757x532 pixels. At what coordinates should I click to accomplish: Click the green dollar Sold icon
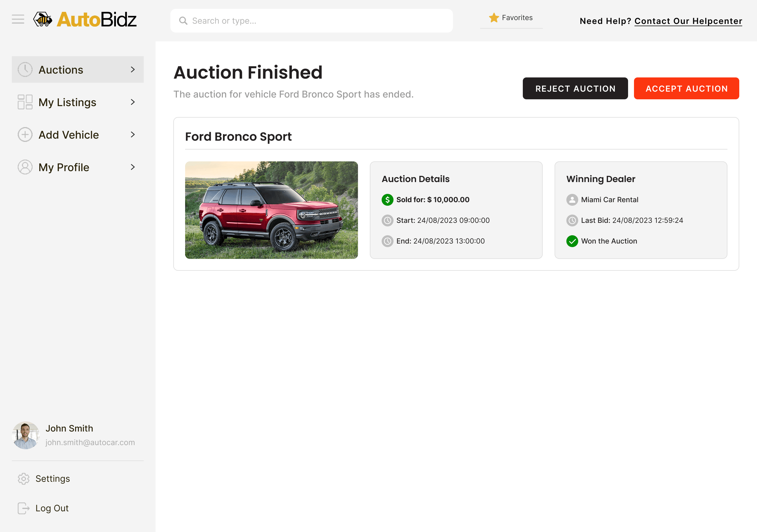tap(387, 200)
